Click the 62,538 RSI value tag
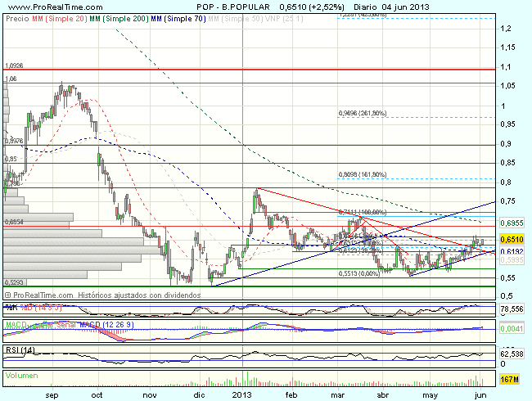This screenshot has width=532, height=401. (x=512, y=354)
